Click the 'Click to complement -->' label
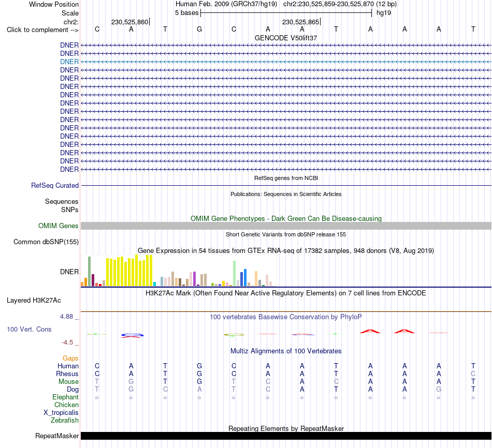This screenshot has width=492, height=448. point(42,30)
